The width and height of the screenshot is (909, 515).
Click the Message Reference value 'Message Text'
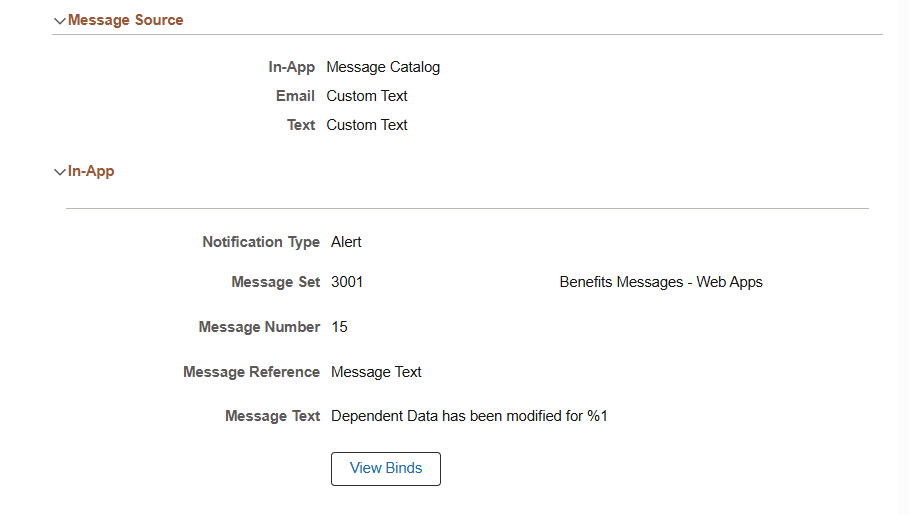[x=376, y=372]
